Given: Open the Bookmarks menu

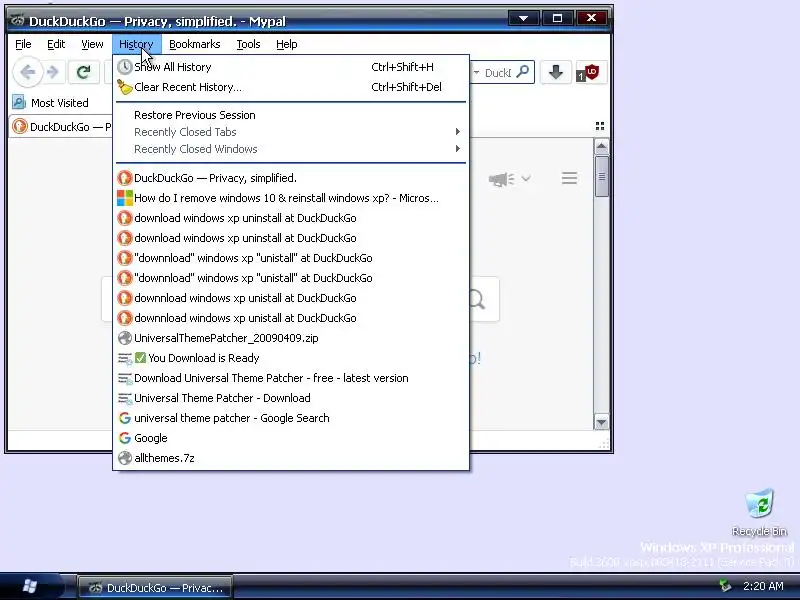Looking at the screenshot, I should pyautogui.click(x=194, y=44).
